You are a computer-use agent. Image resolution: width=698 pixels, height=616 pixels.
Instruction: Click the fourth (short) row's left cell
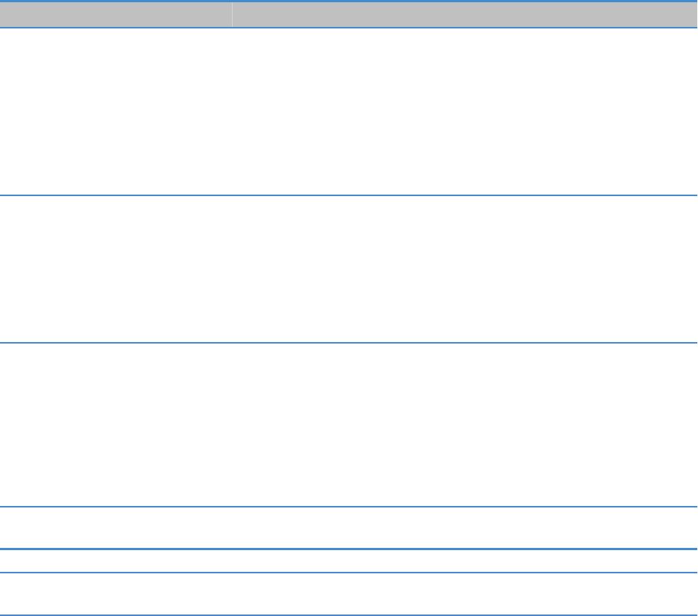tap(116, 528)
